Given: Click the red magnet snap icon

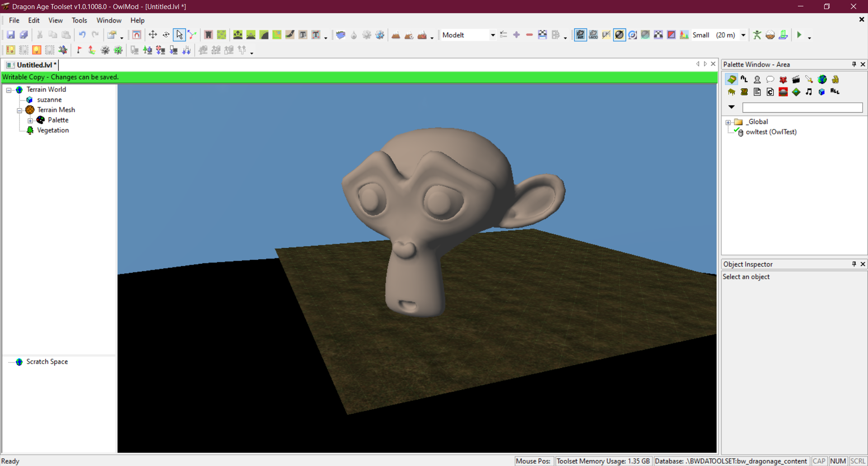Looking at the screenshot, I should [x=137, y=35].
